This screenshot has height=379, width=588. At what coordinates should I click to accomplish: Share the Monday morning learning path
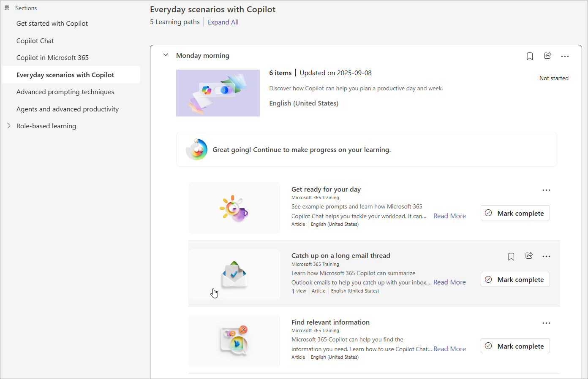pyautogui.click(x=547, y=56)
